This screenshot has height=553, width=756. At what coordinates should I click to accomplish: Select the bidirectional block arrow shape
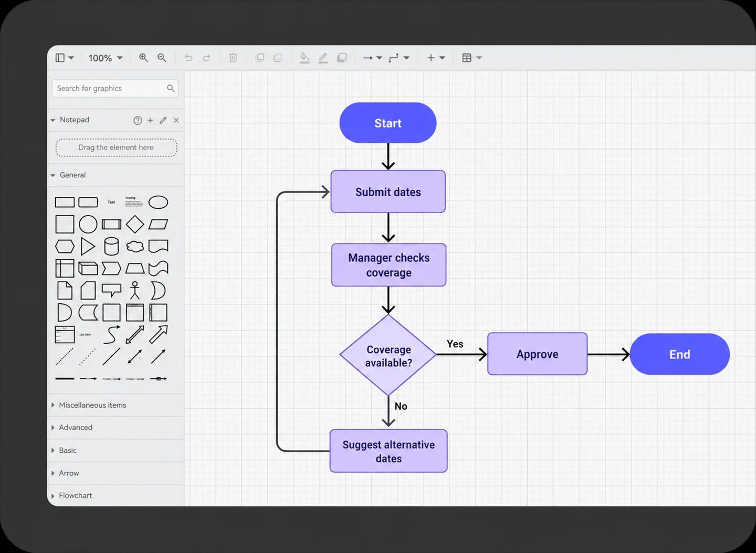click(x=135, y=334)
